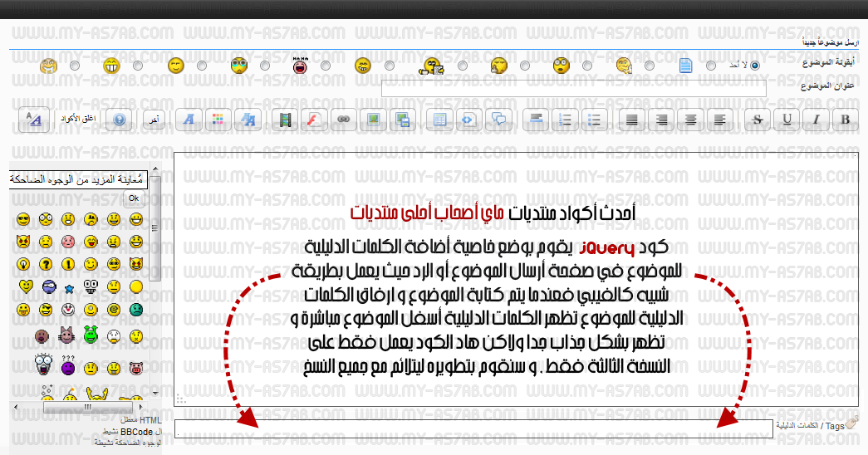868x455 pixels.
Task: Select leftmost teeth-gritting smiley topic icon radio
Action: [x=74, y=66]
